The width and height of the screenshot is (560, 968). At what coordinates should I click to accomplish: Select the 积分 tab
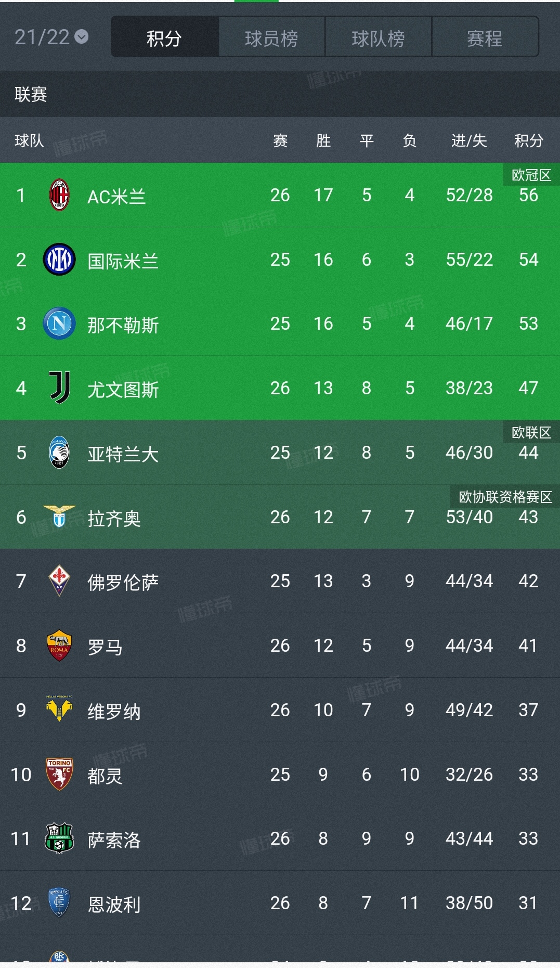[164, 37]
